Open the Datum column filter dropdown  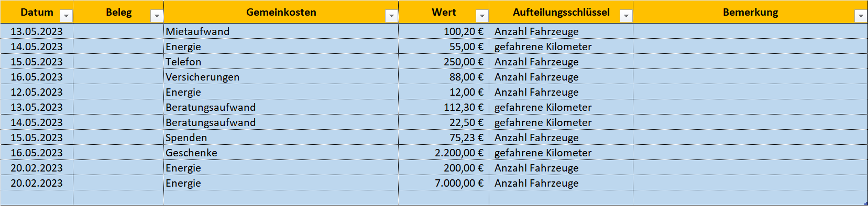click(x=66, y=16)
